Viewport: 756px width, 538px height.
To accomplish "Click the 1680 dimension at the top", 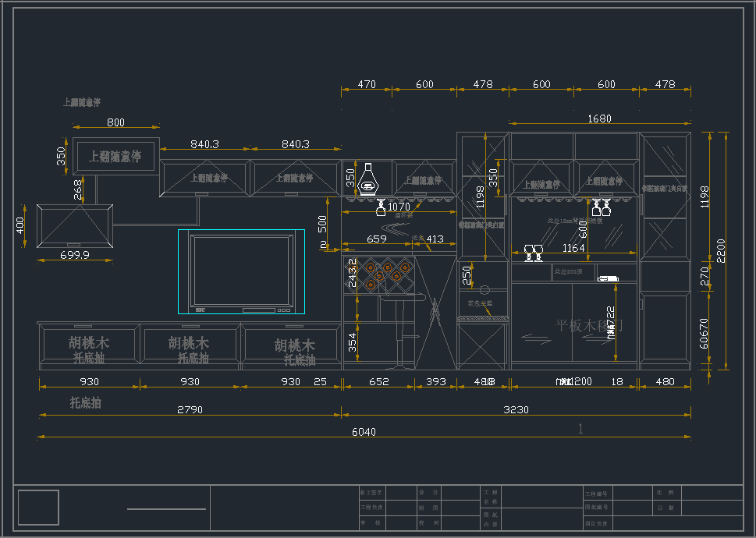I will [x=599, y=119].
